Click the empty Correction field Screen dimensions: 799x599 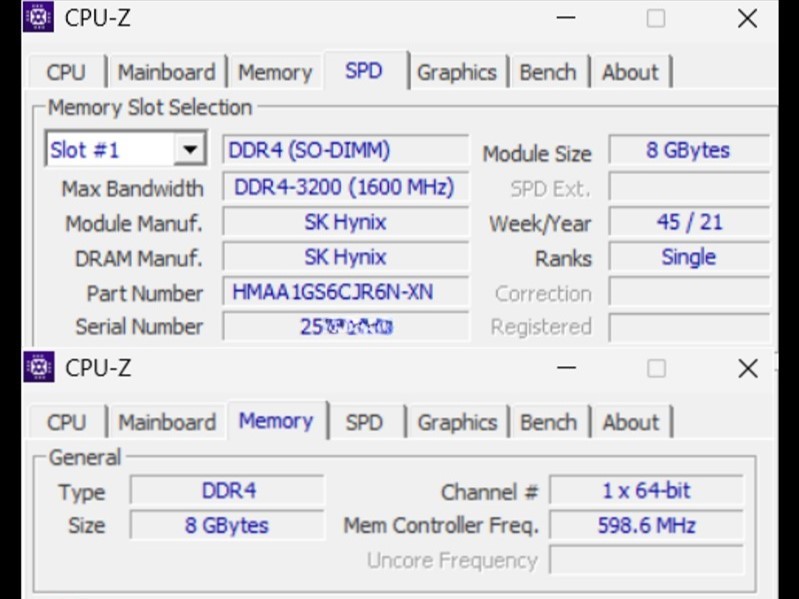(689, 292)
